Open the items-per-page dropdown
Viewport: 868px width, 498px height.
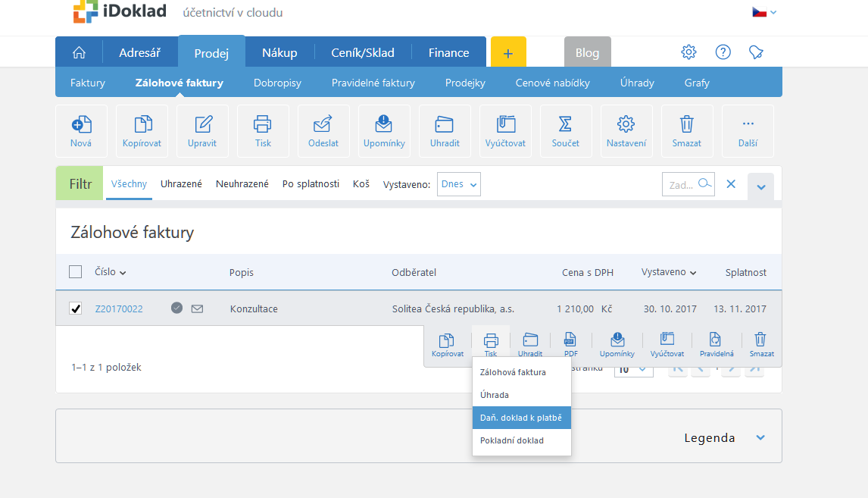633,369
